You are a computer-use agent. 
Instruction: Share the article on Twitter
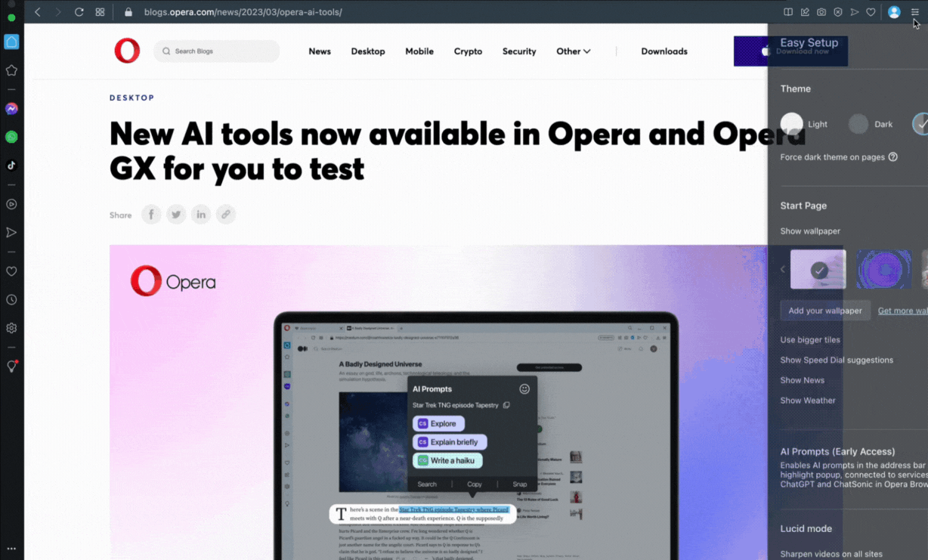176,215
